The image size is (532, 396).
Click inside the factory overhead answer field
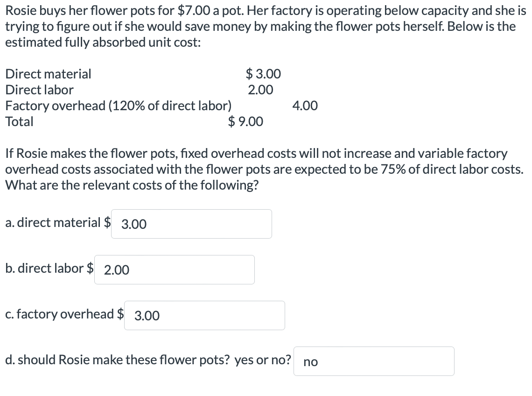pos(204,315)
